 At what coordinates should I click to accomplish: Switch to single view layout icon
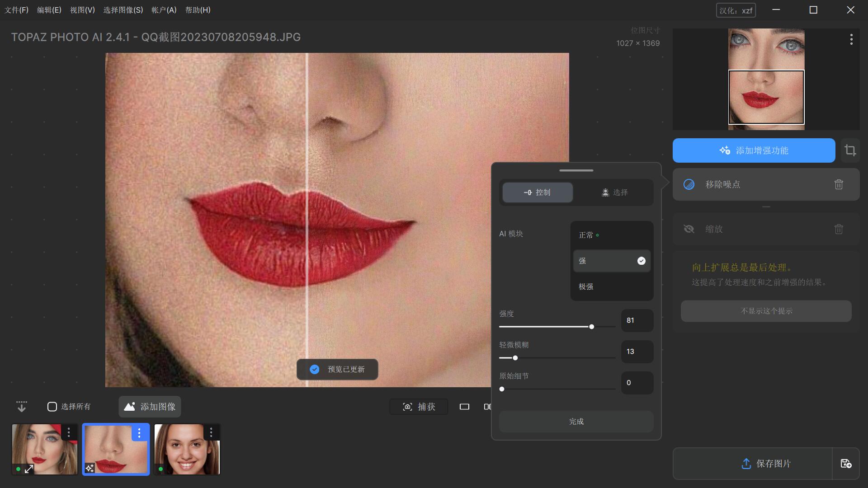(464, 407)
